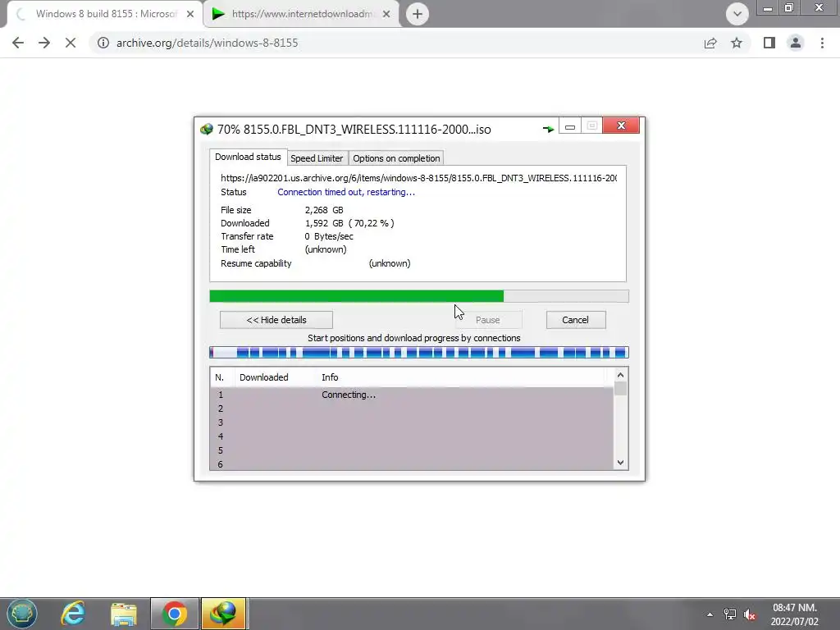Screen dimensions: 840x630
Task: Click the file size value 2,268 GB
Action: point(324,210)
